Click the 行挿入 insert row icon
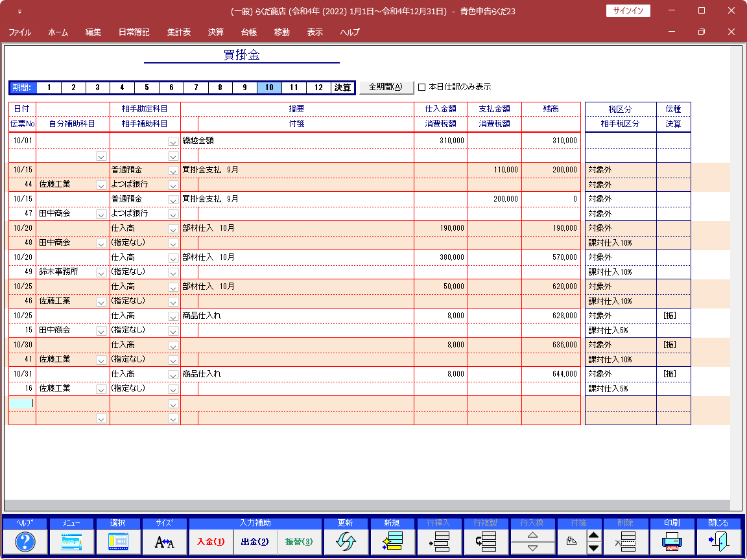The image size is (747, 560). point(439,542)
